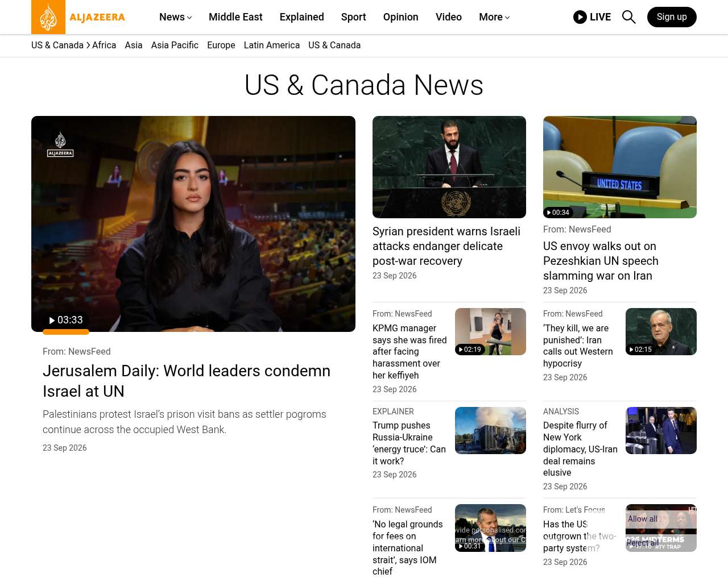The image size is (728, 582).
Task: Open the Middle East menu item
Action: point(235,17)
